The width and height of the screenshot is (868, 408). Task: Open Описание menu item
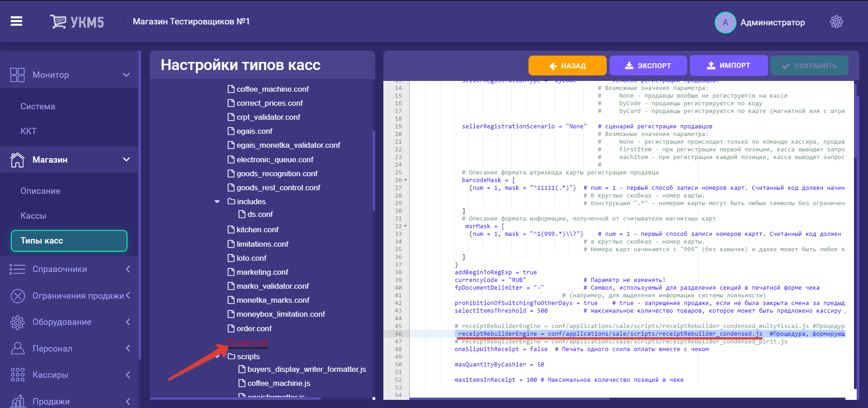[x=40, y=191]
